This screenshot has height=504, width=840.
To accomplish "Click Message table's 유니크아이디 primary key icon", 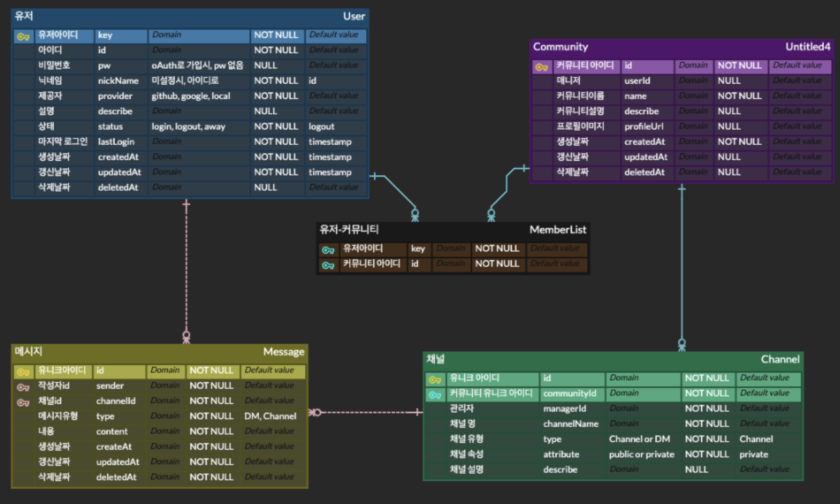I will point(23,372).
